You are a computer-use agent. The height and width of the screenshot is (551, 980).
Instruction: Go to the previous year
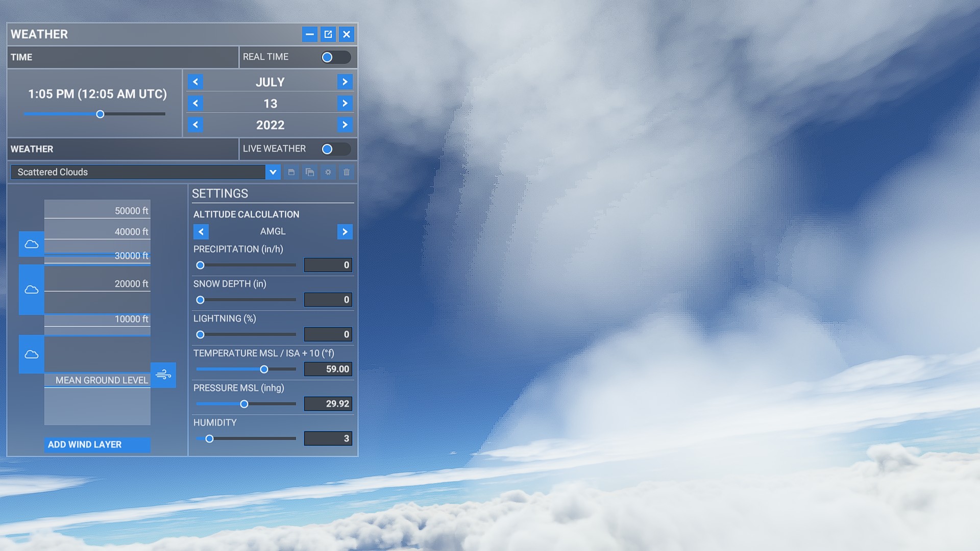[195, 124]
